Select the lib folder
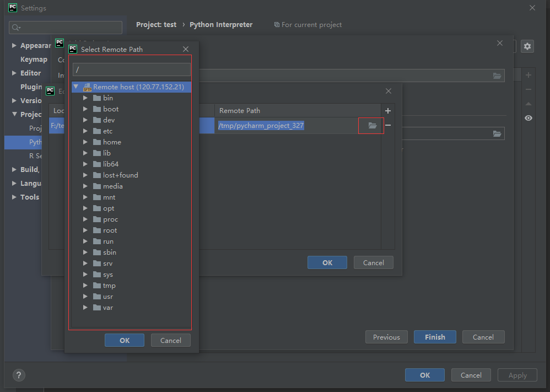 click(106, 153)
